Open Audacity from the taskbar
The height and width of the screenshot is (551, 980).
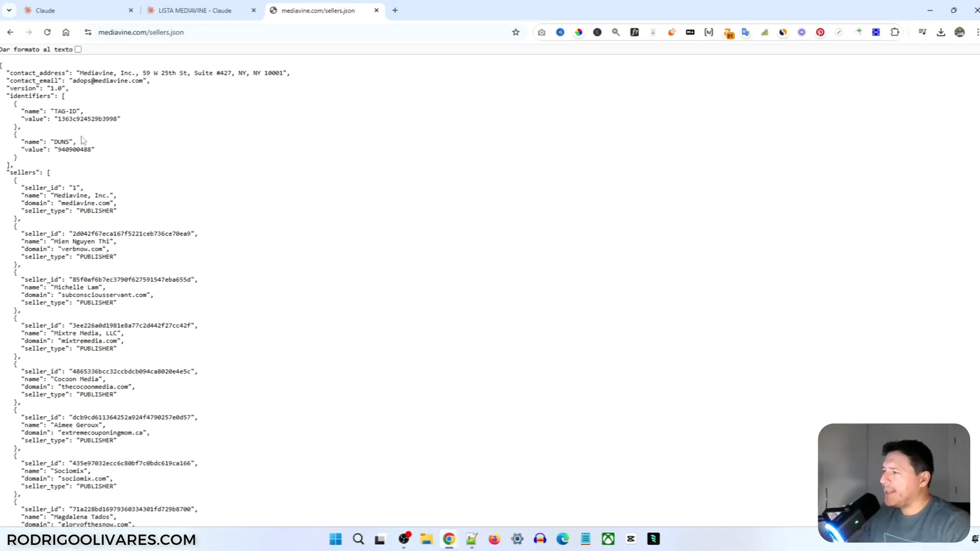point(540,539)
